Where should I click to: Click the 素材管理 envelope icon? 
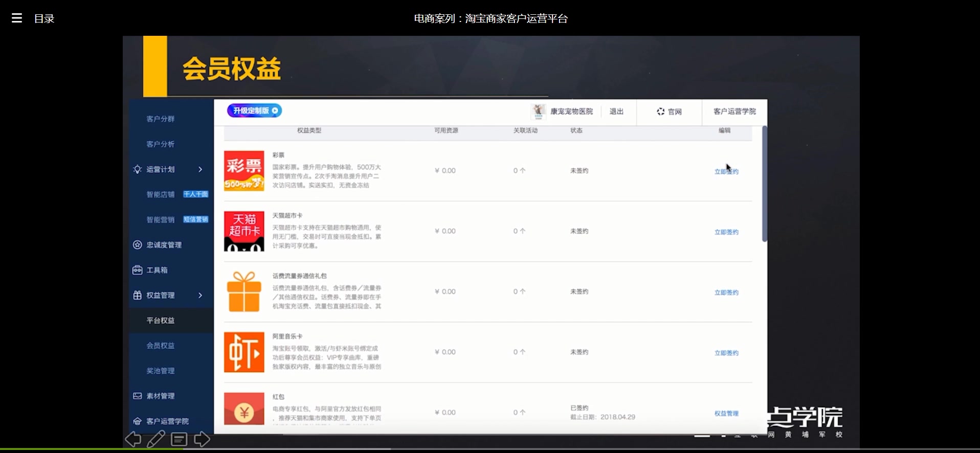tap(137, 396)
